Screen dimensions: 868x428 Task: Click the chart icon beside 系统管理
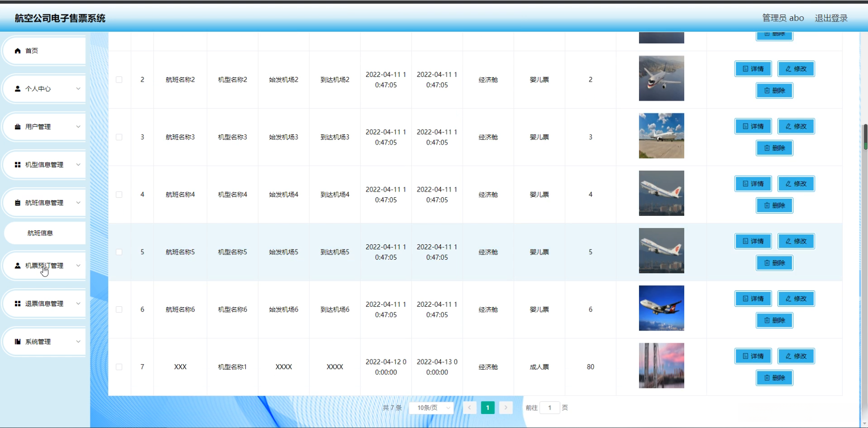[18, 342]
